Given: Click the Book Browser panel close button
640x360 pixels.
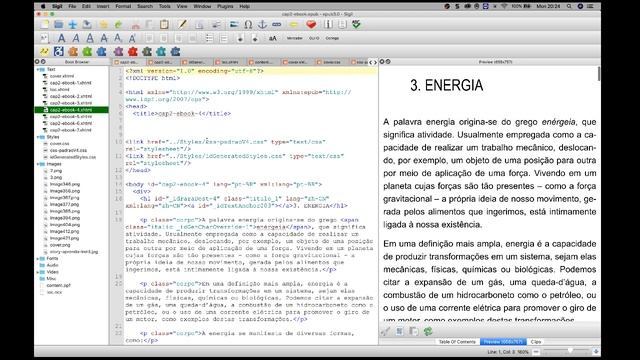Looking at the screenshot, I should tap(37, 62).
